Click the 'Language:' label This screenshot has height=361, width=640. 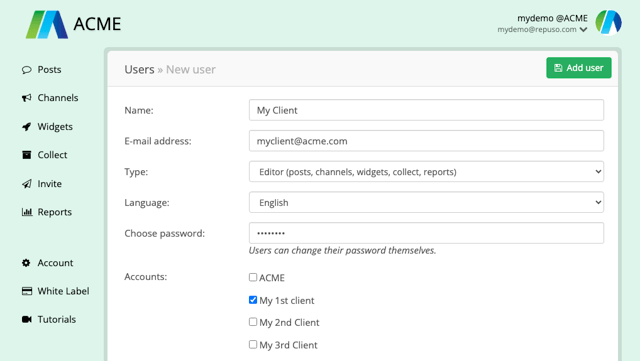click(147, 203)
